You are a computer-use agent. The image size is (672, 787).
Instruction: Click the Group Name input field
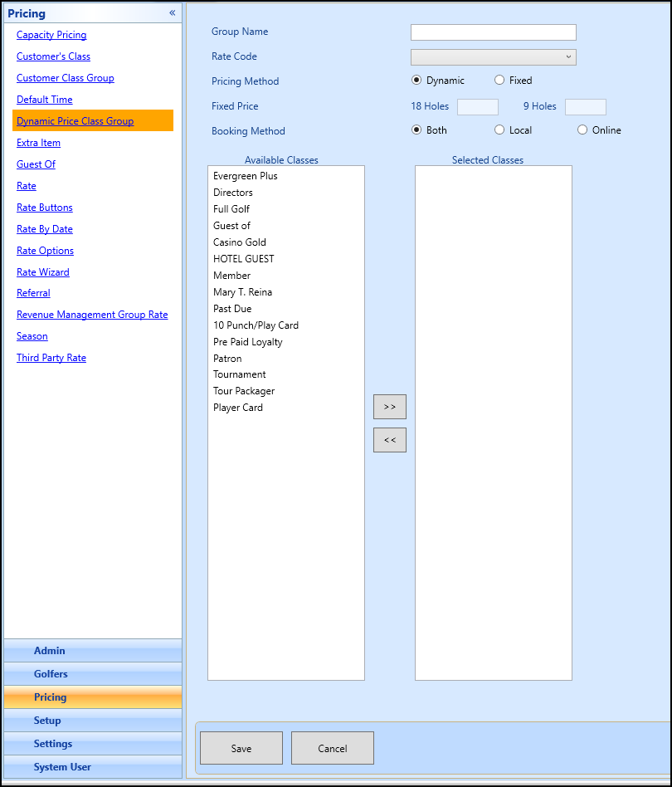tap(494, 32)
